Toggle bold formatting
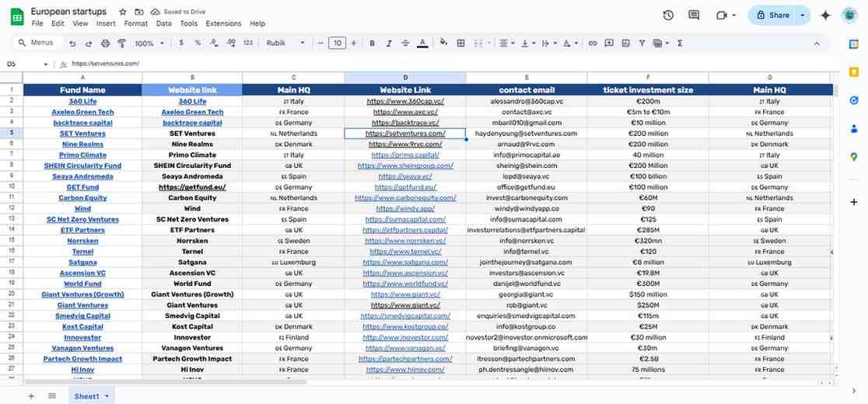868x404 pixels. (372, 43)
